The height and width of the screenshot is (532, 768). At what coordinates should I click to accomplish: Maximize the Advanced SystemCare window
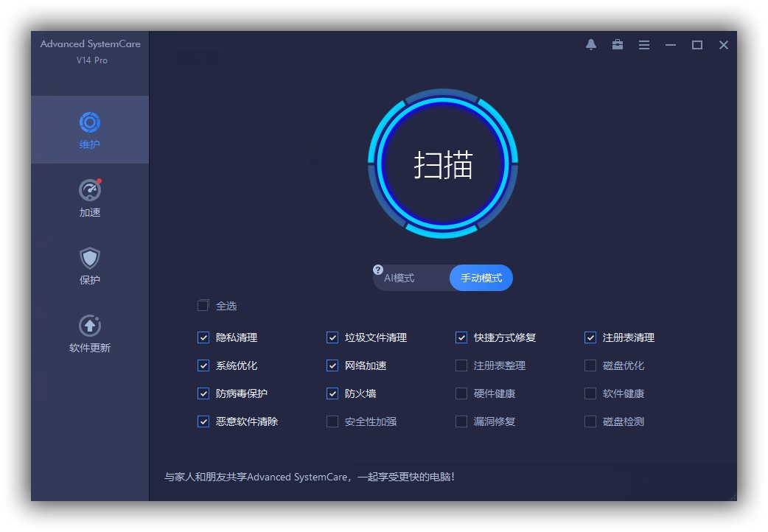click(x=697, y=45)
